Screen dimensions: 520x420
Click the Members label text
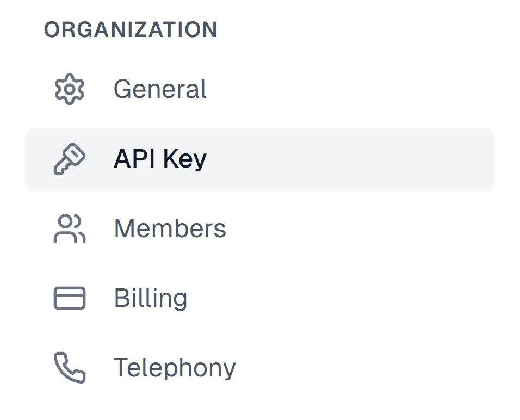point(170,228)
